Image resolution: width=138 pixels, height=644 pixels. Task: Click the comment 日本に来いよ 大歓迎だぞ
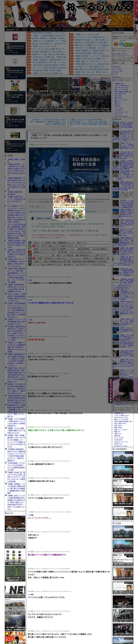[x=33, y=536]
